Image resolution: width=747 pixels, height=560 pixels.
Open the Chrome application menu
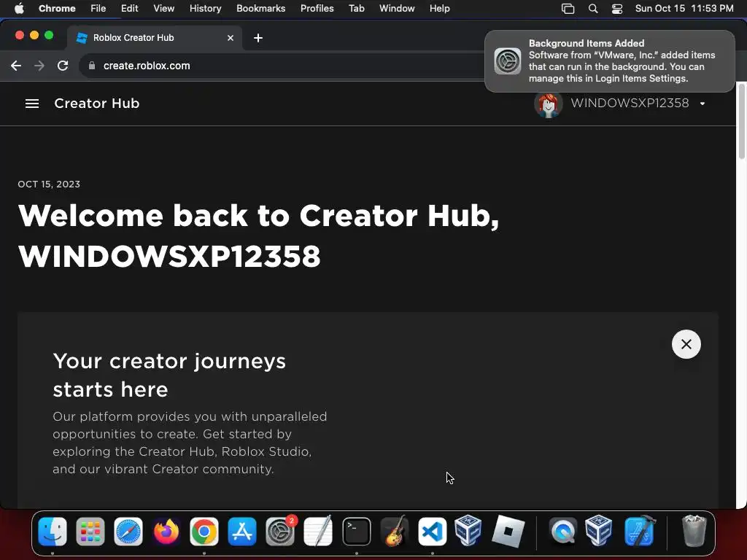(57, 9)
